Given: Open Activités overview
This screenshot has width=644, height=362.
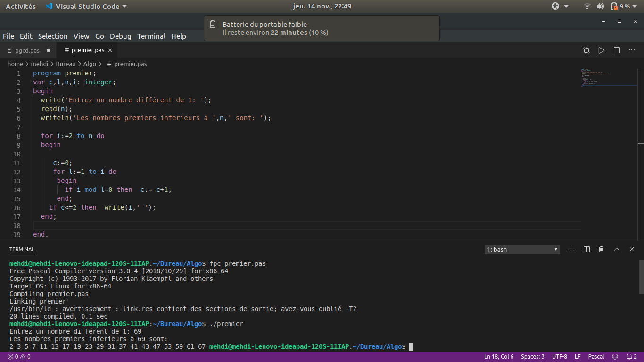Looking at the screenshot, I should coord(21,7).
